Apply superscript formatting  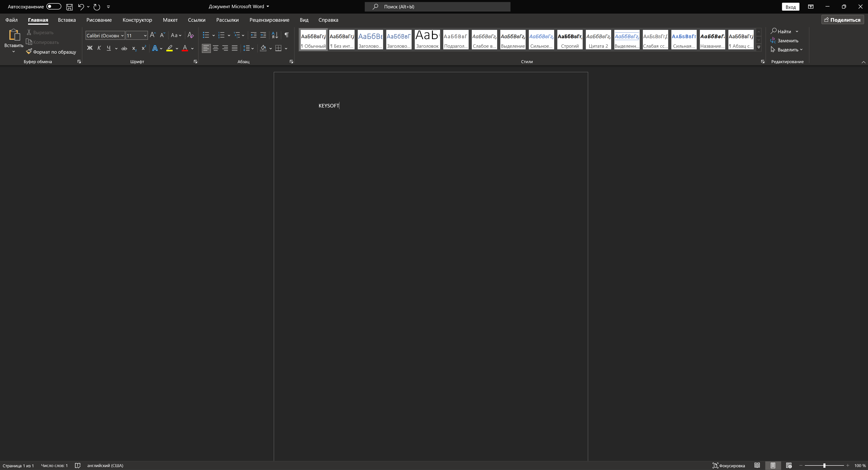(143, 48)
